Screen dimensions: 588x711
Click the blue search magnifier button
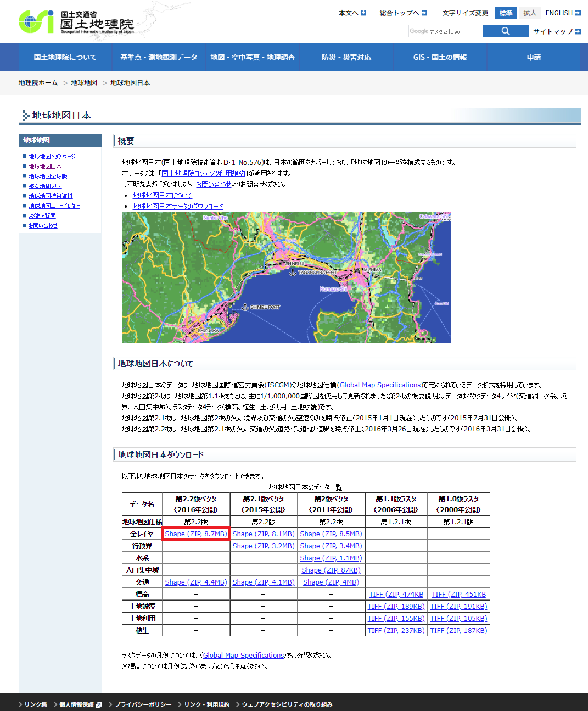tap(505, 31)
